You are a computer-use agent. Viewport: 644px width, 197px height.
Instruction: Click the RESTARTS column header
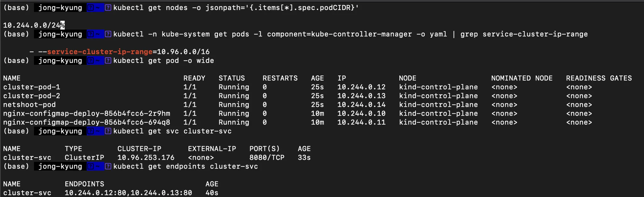(280, 78)
